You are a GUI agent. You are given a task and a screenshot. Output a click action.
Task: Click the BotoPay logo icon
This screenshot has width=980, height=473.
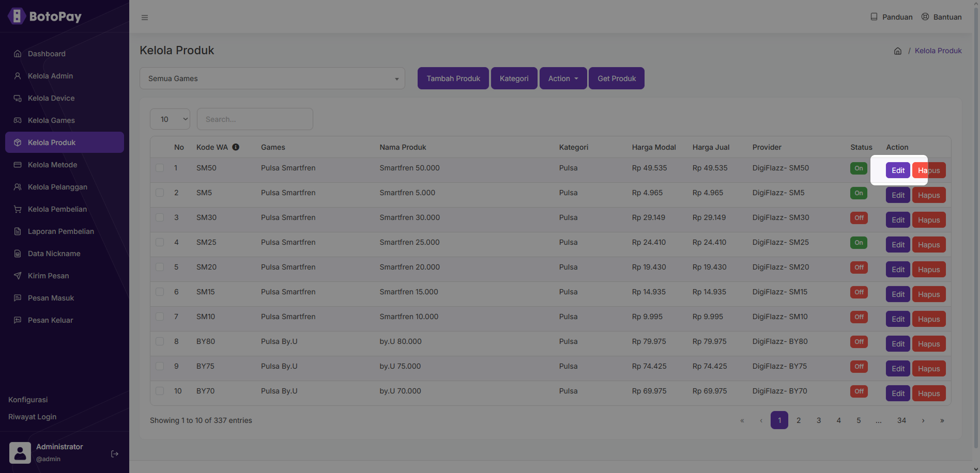[17, 16]
